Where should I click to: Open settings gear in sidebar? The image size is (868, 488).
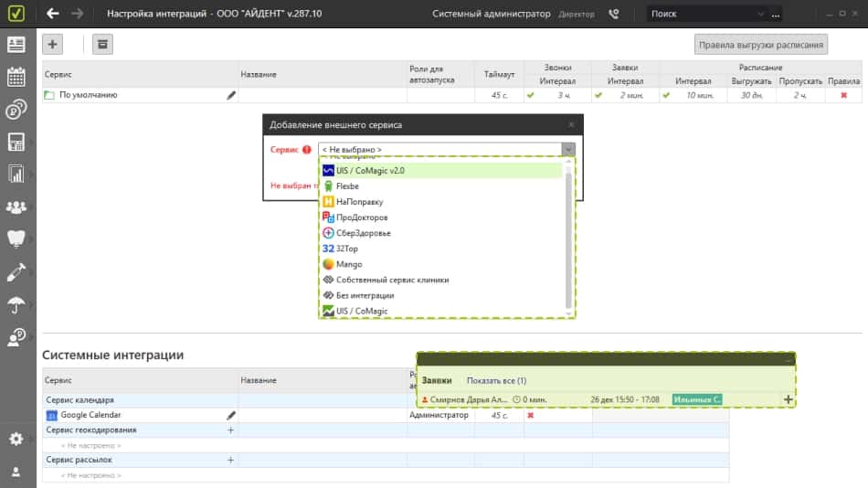[16, 440]
